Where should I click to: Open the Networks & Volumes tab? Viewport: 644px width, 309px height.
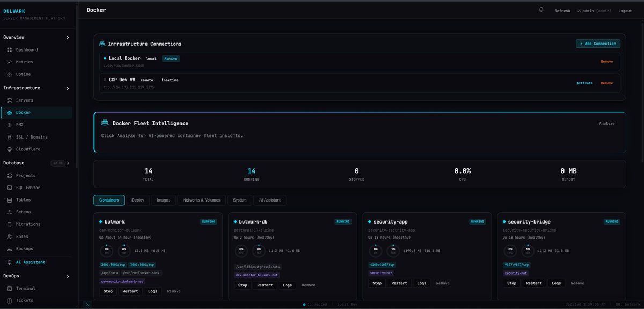(x=202, y=200)
